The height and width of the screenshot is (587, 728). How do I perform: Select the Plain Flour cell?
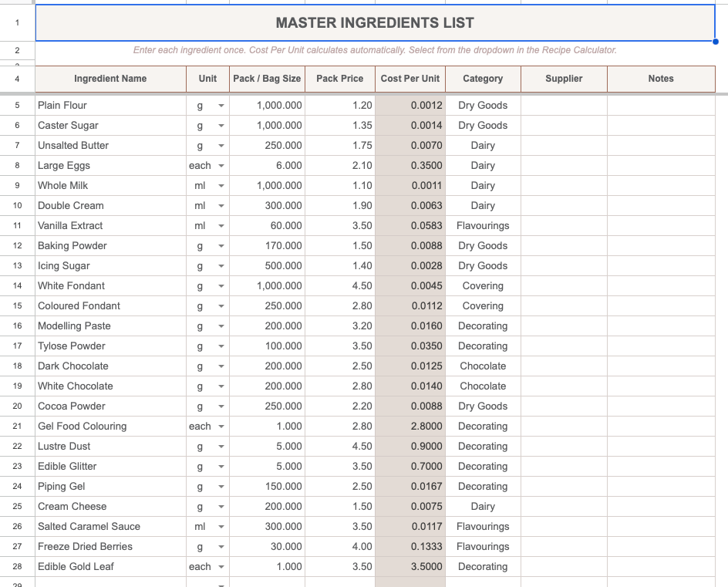tap(110, 106)
